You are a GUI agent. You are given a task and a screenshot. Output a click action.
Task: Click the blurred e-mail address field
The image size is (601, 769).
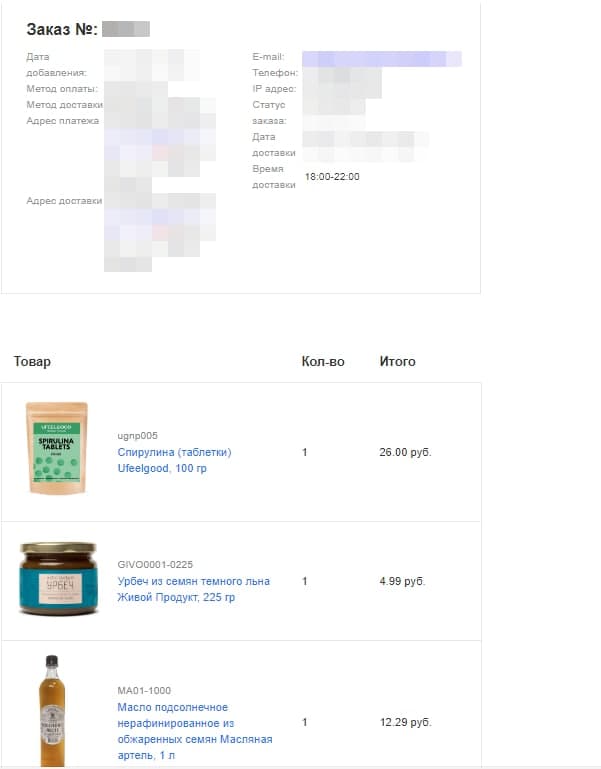pyautogui.click(x=382, y=58)
